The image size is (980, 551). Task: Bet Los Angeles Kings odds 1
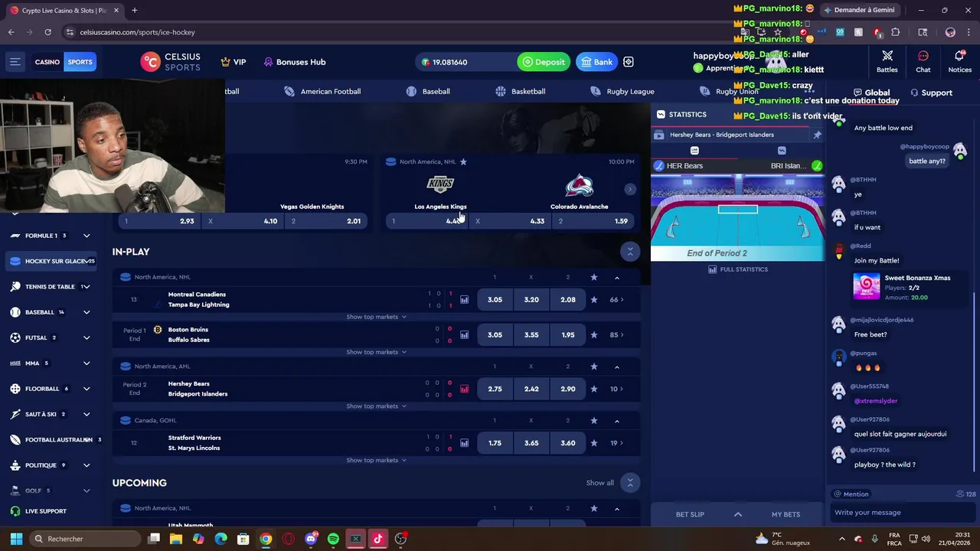[x=427, y=221]
